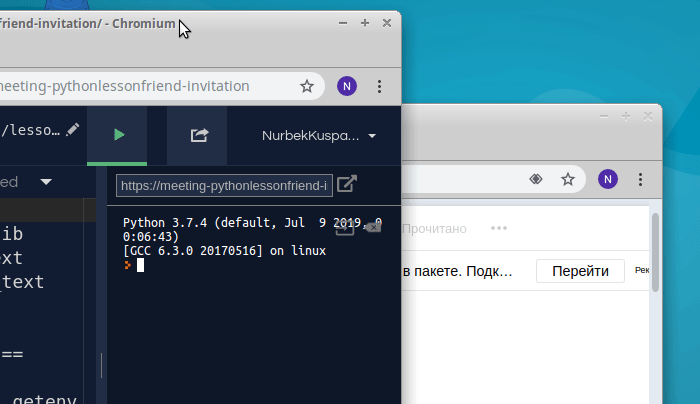Click the diamond-shaped icon in the back browser's address bar
Viewport: 700px width, 404px height.
(x=535, y=179)
